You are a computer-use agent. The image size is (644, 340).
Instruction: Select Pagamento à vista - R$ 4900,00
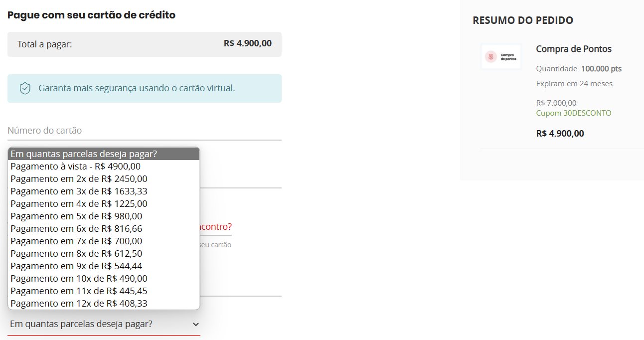tap(104, 167)
